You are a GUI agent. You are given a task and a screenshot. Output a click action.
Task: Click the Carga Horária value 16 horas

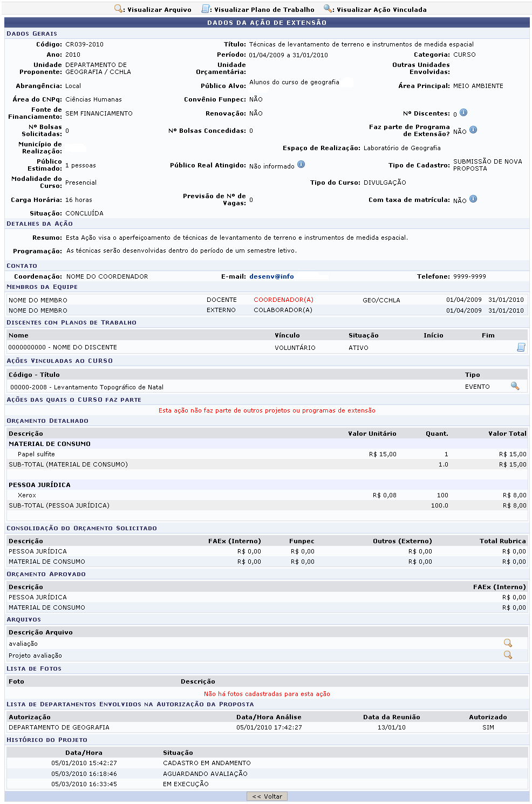click(x=79, y=200)
